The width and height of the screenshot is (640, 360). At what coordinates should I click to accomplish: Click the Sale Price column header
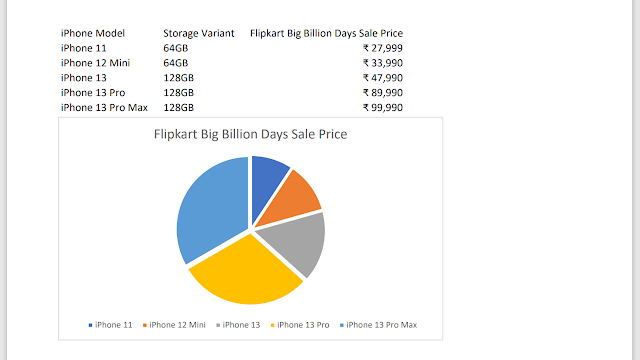coord(326,33)
